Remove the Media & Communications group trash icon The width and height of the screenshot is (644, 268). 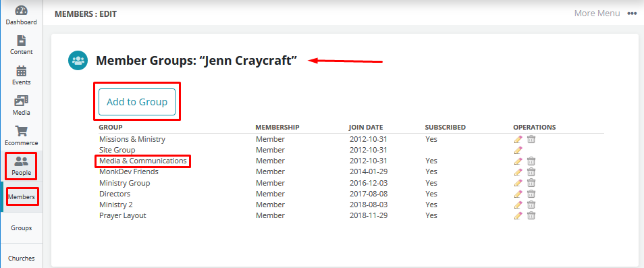[531, 161]
